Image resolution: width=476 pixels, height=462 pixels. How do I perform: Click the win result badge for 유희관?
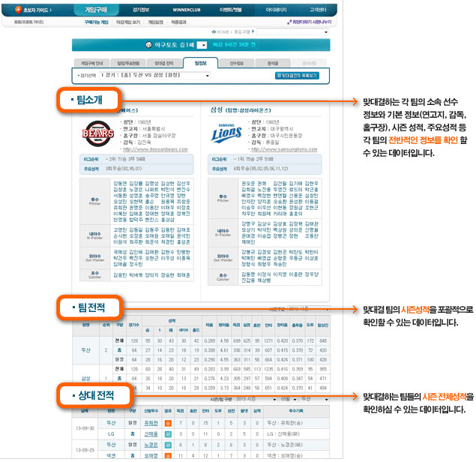tap(168, 423)
